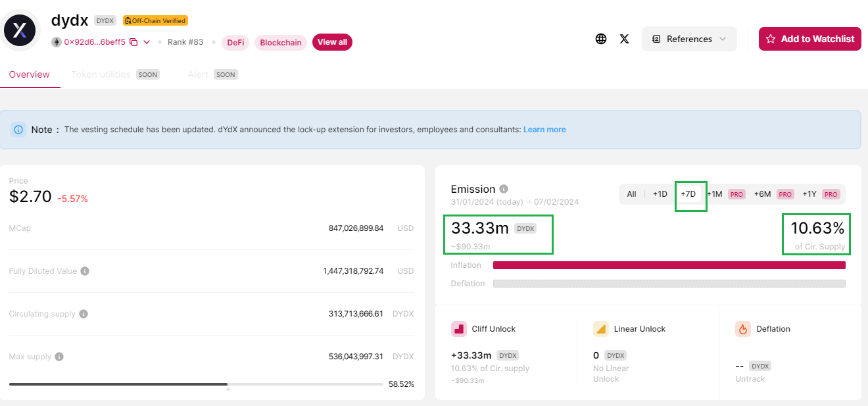Expand the contract address chevron
Image resolution: width=868 pixels, height=406 pixels.
147,42
